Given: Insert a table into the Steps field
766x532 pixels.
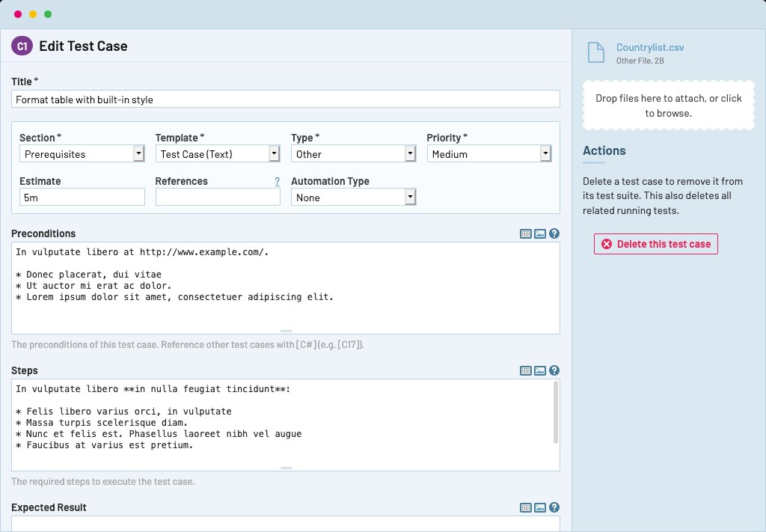Looking at the screenshot, I should pos(525,370).
